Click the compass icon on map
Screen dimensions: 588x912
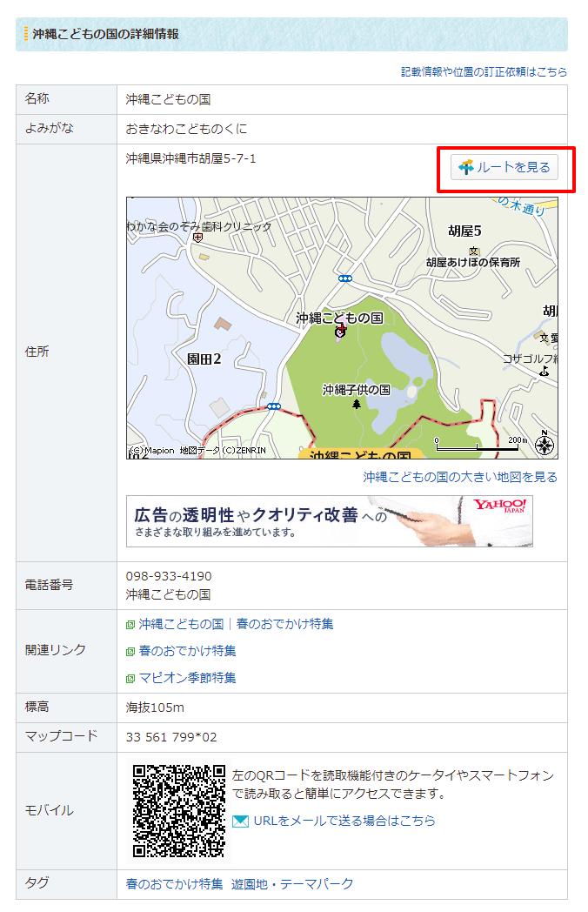(x=545, y=445)
